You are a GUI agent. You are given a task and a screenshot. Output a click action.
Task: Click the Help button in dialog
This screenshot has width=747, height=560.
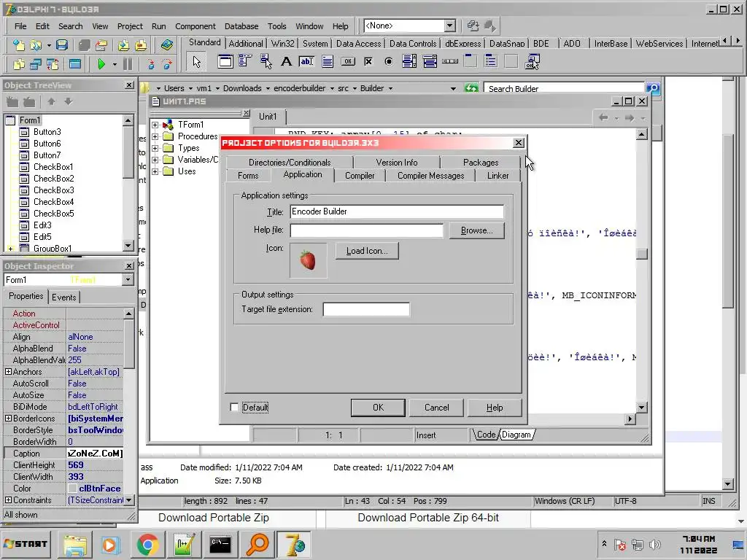coord(495,408)
